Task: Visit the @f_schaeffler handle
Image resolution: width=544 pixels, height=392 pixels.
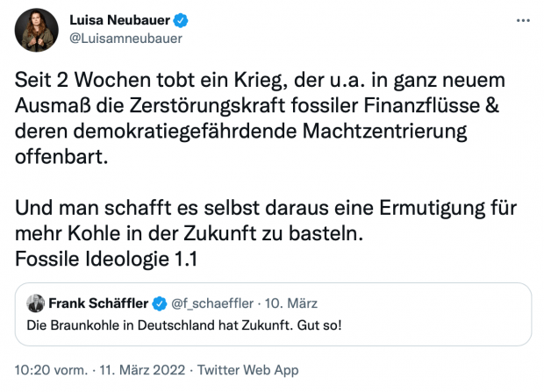Action: pos(211,303)
